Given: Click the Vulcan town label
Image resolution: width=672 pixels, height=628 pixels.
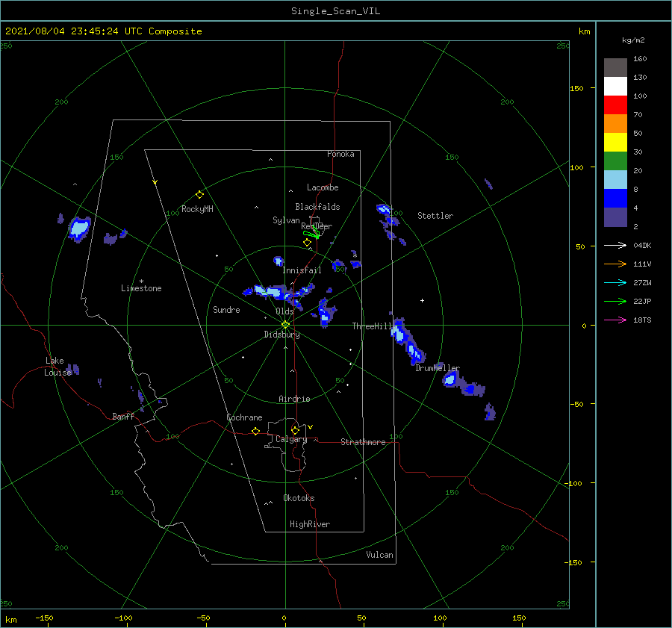Looking at the screenshot, I should coord(379,555).
